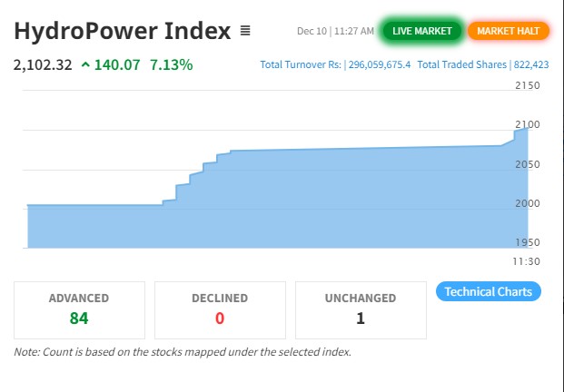Image resolution: width=564 pixels, height=392 pixels.
Task: Open the ADVANCED stocks card
Action: 79,308
